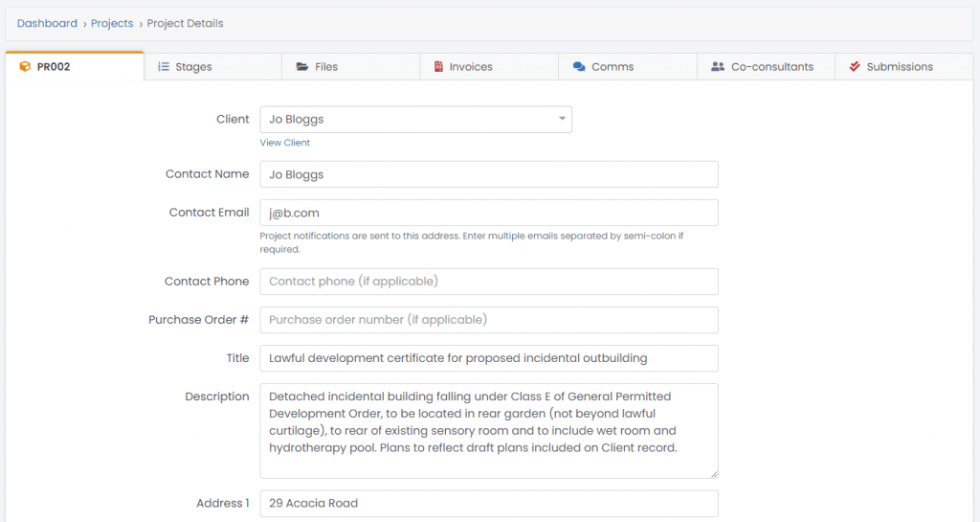The image size is (980, 522).
Task: Click the Stages list icon
Action: pyautogui.click(x=163, y=66)
